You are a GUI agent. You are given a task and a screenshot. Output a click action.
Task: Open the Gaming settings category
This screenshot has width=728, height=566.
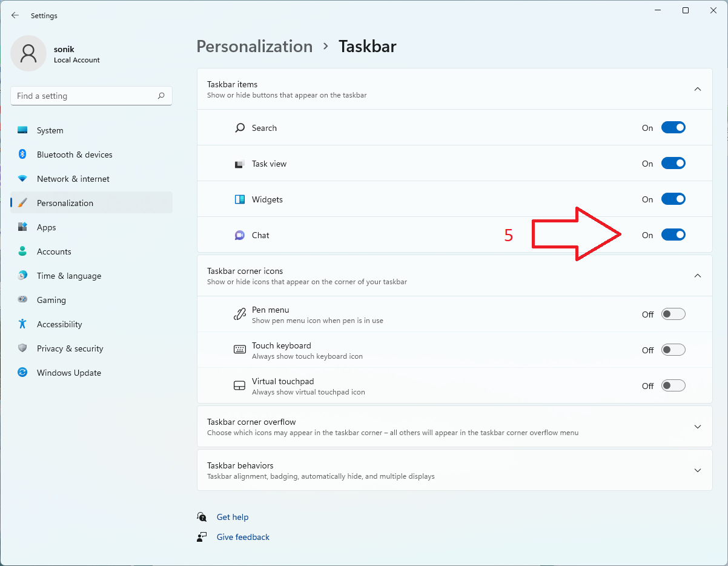(x=51, y=300)
